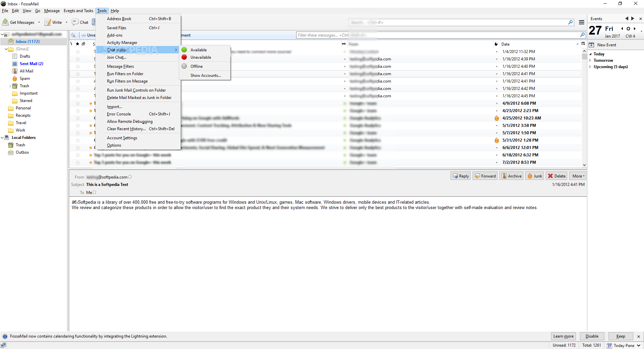Choose Account Settings menu entry

coord(138,138)
